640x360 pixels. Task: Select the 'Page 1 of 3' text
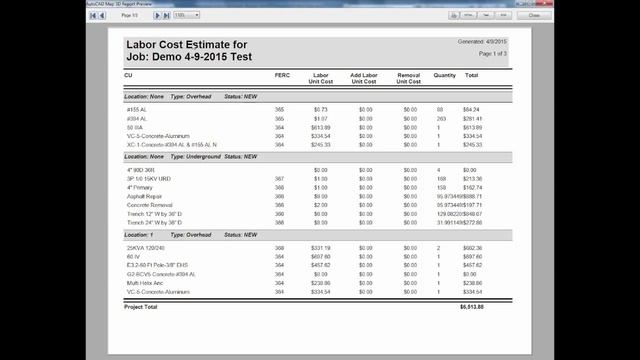(493, 53)
